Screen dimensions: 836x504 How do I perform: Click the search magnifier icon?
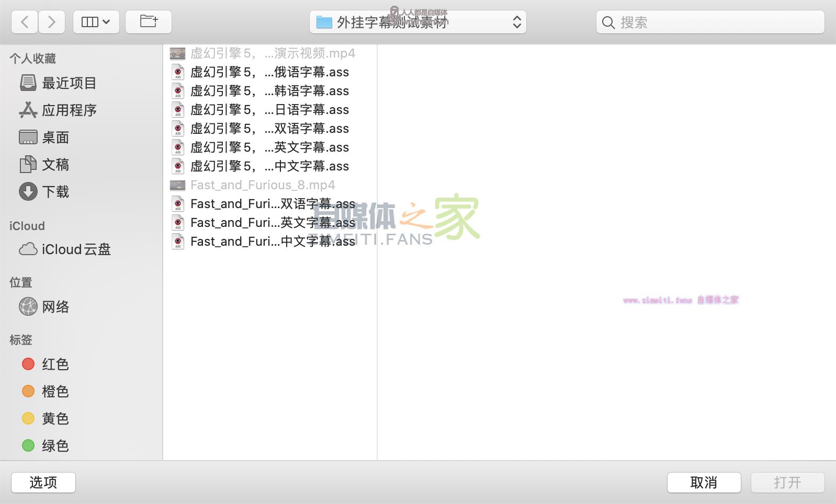(x=608, y=22)
